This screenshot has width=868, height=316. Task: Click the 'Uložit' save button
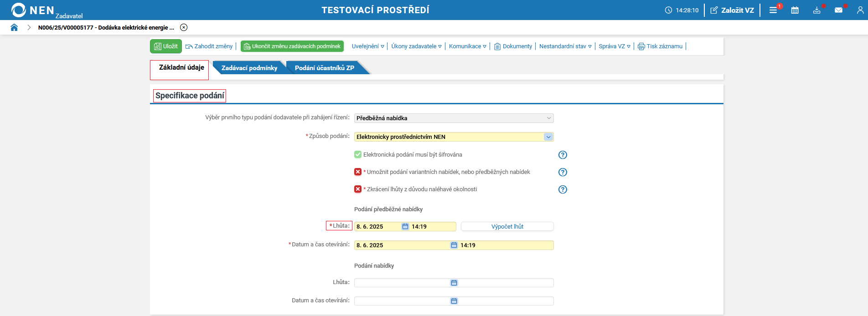pos(166,46)
